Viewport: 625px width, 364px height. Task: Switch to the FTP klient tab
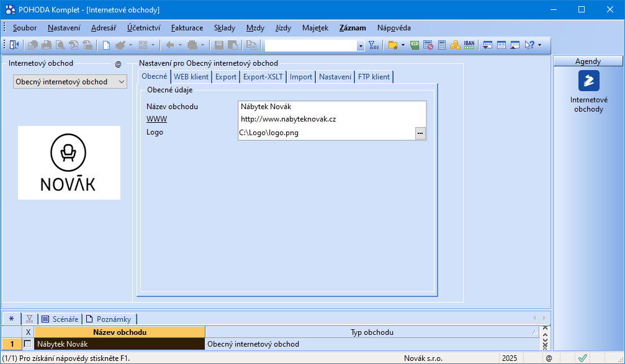374,77
